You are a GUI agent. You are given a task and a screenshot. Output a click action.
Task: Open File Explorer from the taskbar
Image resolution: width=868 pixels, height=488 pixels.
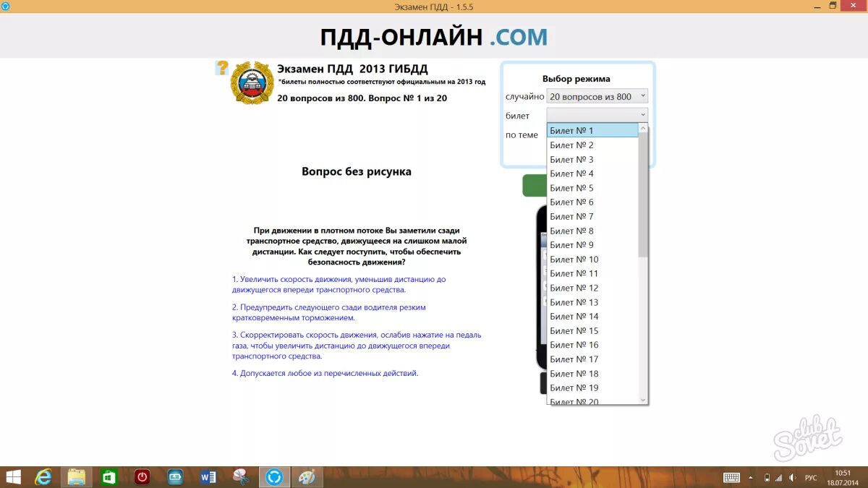pos(77,477)
